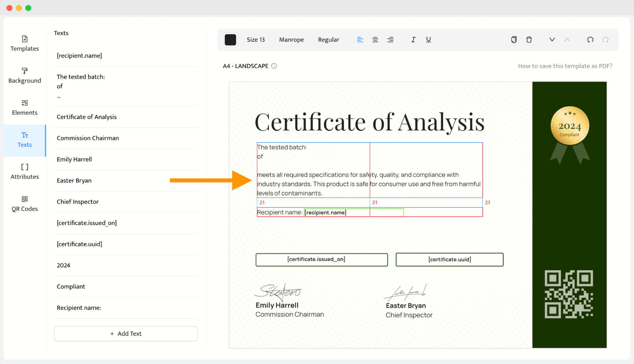Click 'Easter Bryan' name on the certificate
634x364 pixels.
click(x=406, y=306)
